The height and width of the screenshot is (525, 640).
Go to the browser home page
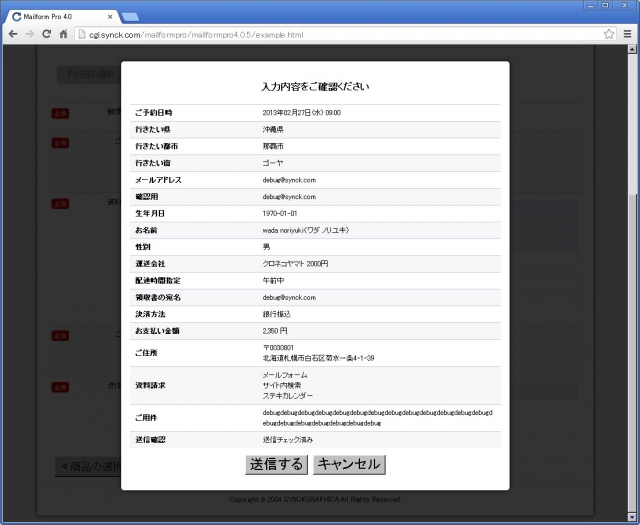pos(63,34)
